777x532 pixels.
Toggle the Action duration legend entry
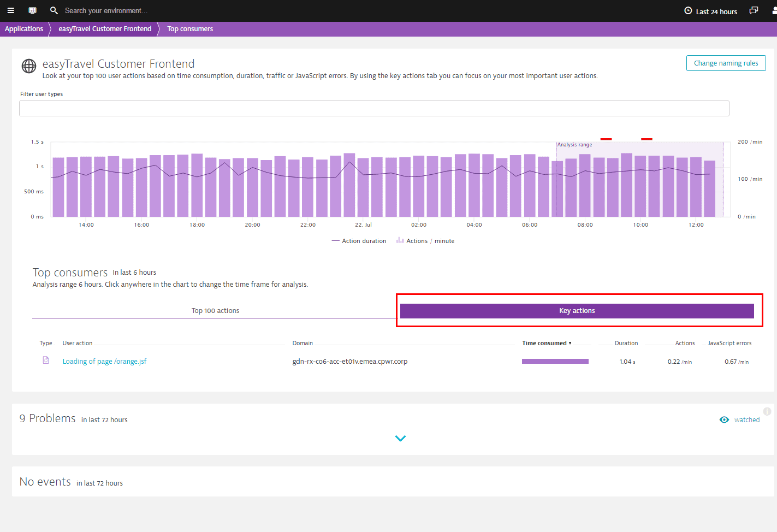click(359, 241)
